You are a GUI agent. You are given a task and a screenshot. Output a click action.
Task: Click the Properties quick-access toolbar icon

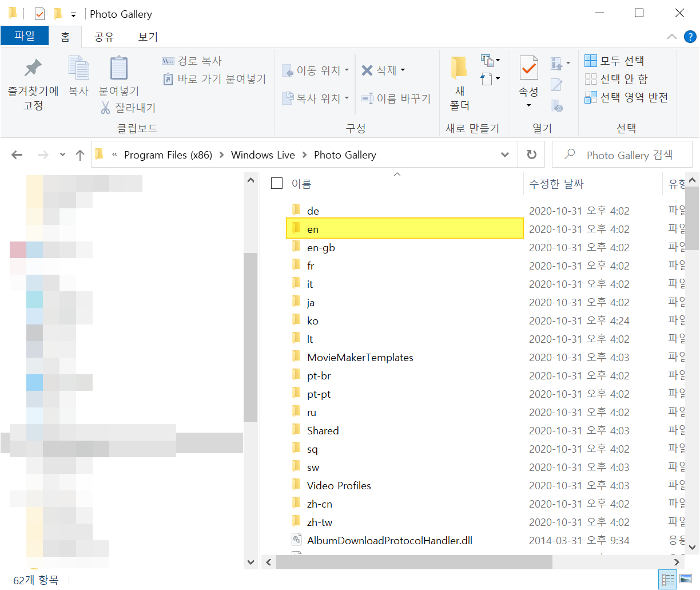coord(39,14)
